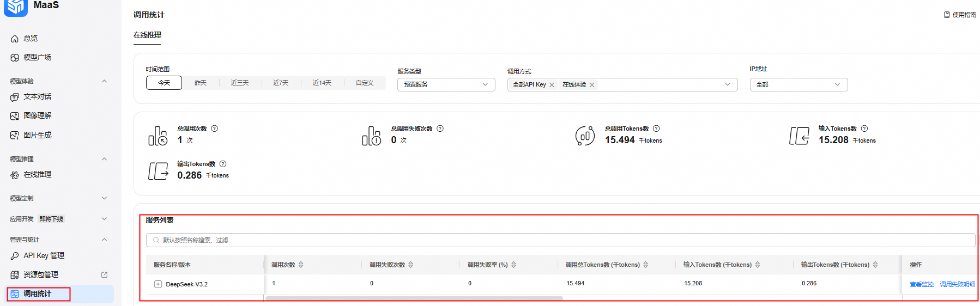Viewport: 980px width, 306px height.
Task: Open the 总览 overview page
Action: [31, 38]
